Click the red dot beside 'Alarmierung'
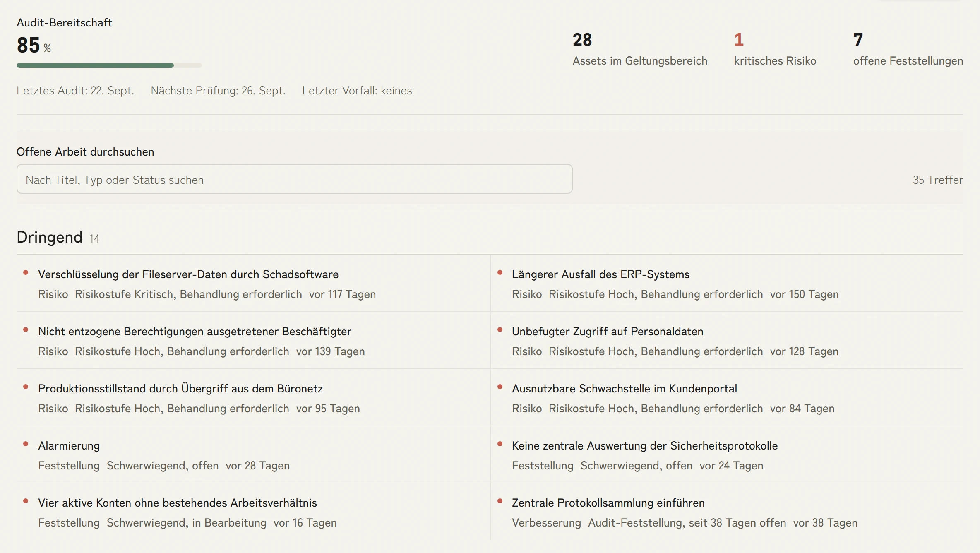This screenshot has height=553, width=980. [26, 444]
